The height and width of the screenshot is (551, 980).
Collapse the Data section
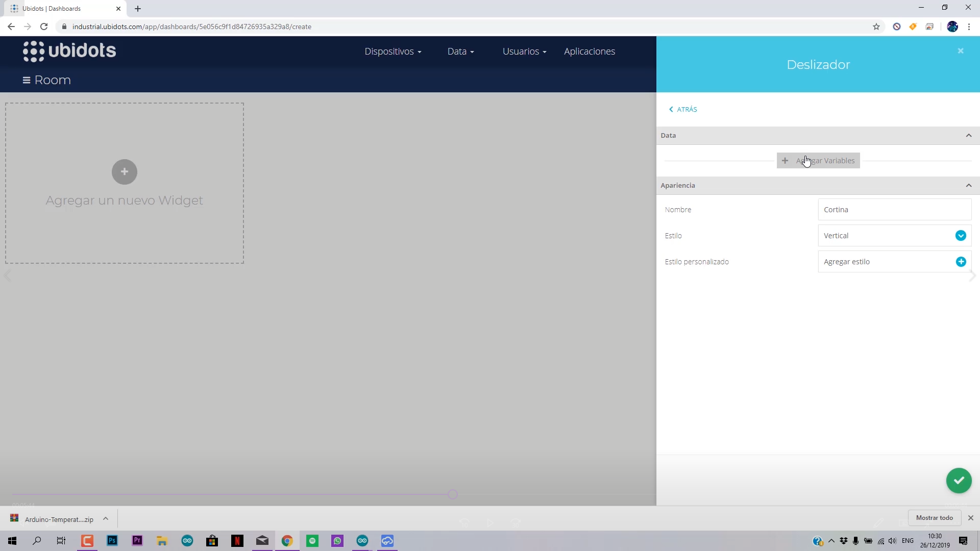coord(969,135)
